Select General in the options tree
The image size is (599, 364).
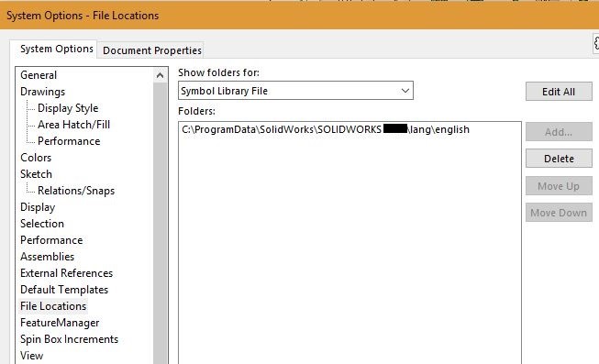[39, 75]
